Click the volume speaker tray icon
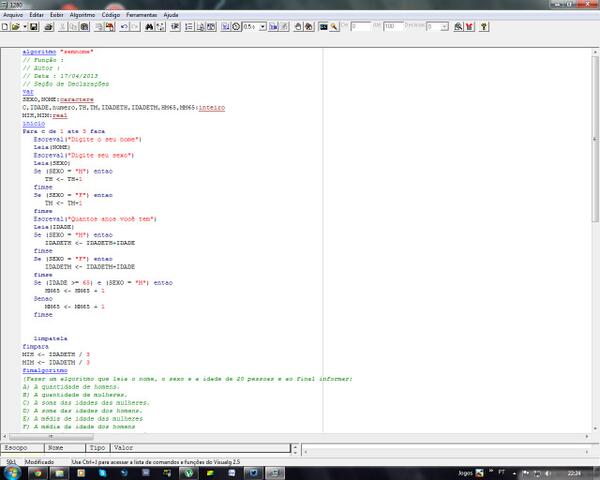This screenshot has height=480, width=600. [548, 473]
